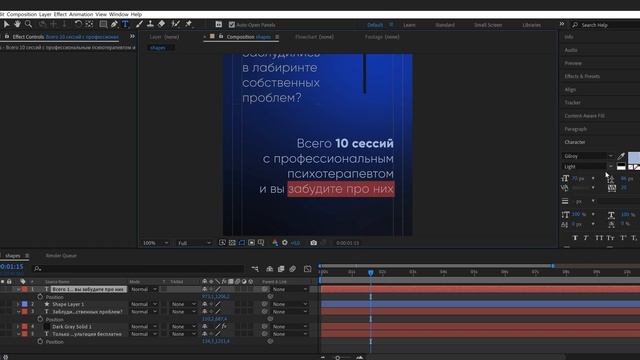Open track matte dropdown for Shape Layer 1
Screen dimensions: 640x360
pyautogui.click(x=183, y=304)
